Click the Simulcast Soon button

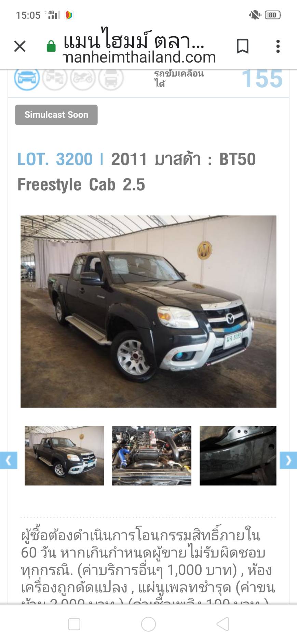point(56,115)
